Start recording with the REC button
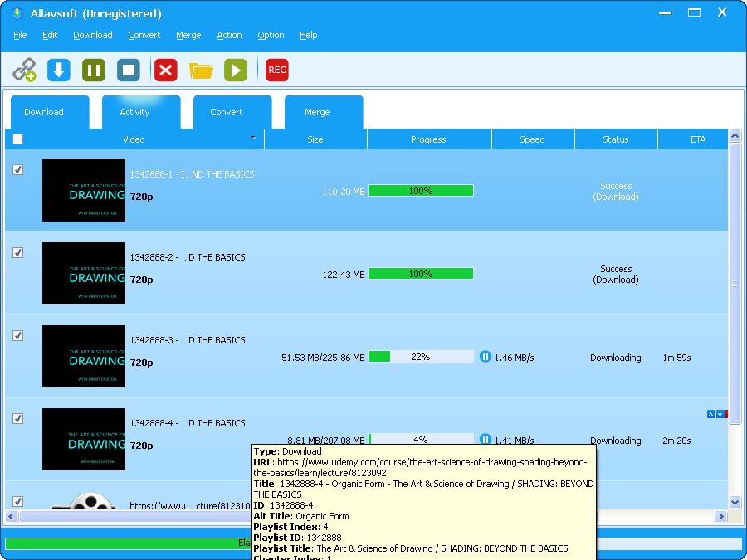This screenshot has height=560, width=747. [x=276, y=70]
